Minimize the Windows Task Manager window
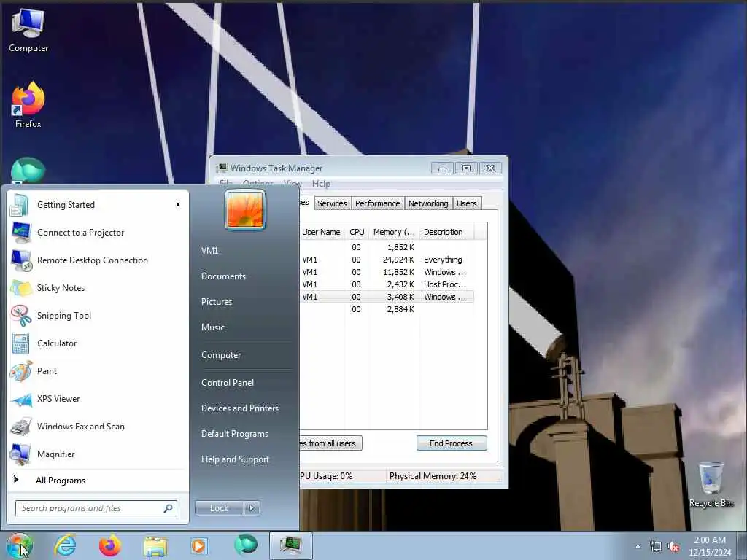Image resolution: width=747 pixels, height=560 pixels. [442, 168]
